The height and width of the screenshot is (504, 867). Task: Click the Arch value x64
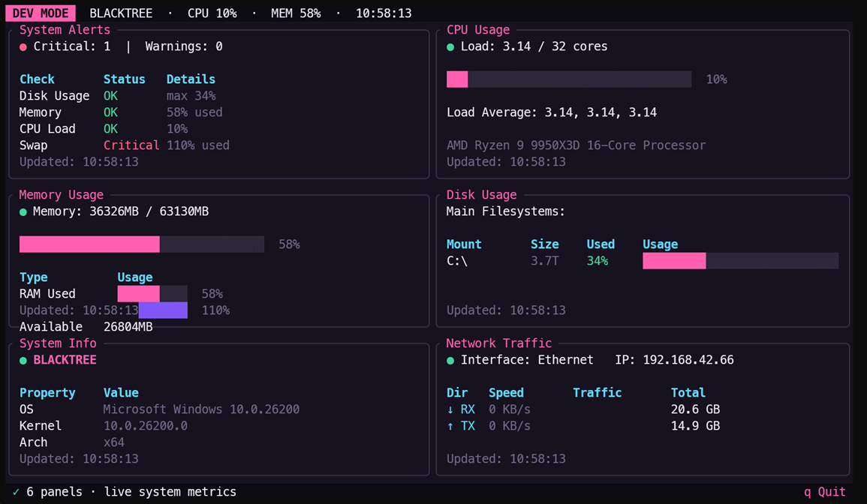point(114,442)
